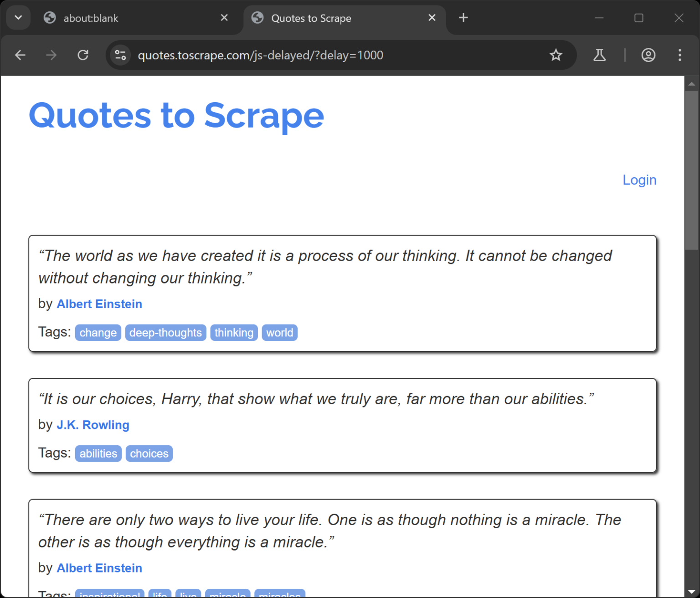Open a new browser tab with the plus button
Image resolution: width=700 pixels, height=598 pixels.
tap(463, 17)
